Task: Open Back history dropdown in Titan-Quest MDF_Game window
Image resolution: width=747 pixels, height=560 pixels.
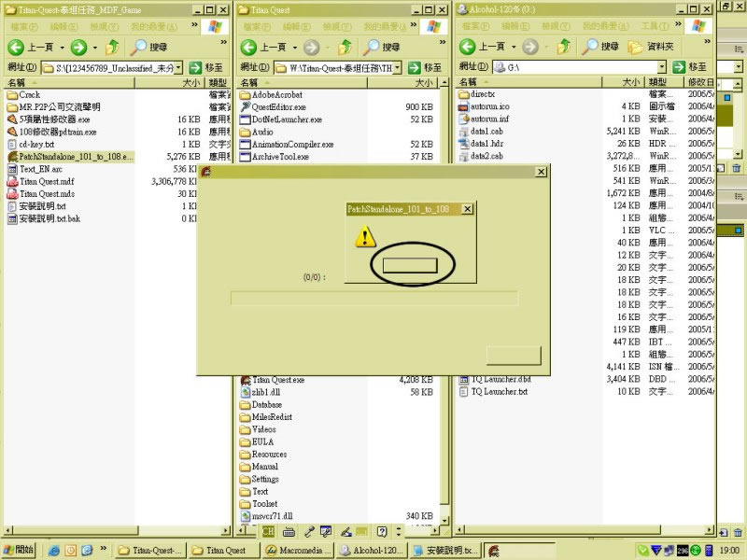Action: pyautogui.click(x=62, y=48)
